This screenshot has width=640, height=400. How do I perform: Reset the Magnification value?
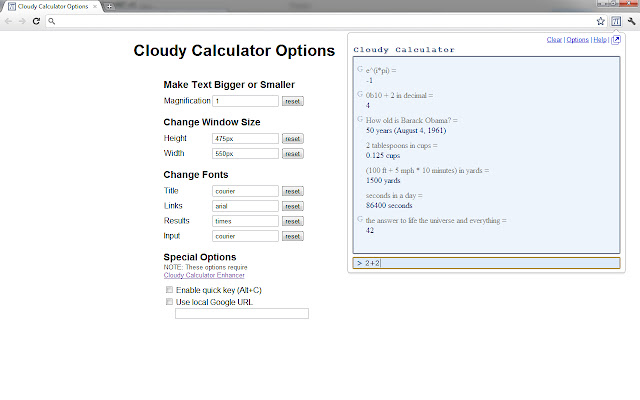coord(292,101)
